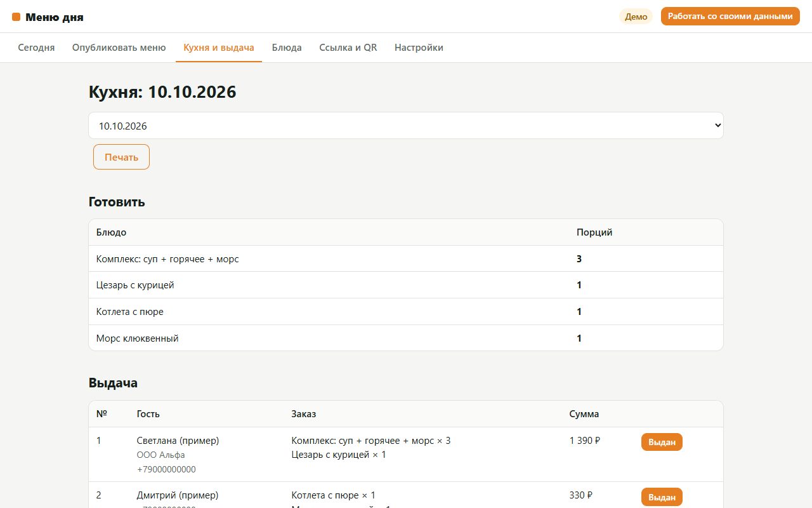Mark Дмитрий's order as Выдан
Viewport: 812px width, 508px height.
tap(662, 497)
